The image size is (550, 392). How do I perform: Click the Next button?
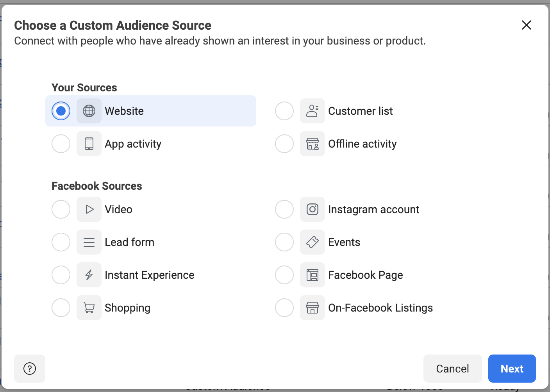pos(512,369)
